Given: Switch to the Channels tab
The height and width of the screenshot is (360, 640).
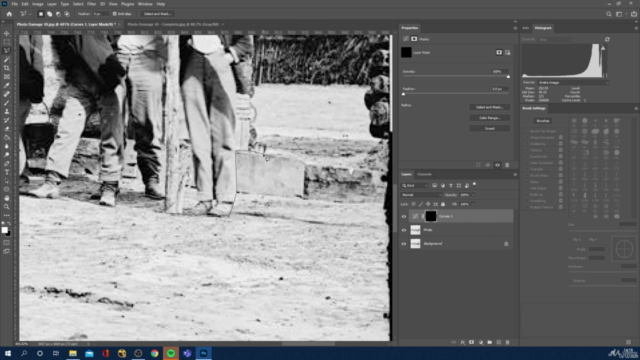Looking at the screenshot, I should tap(424, 174).
